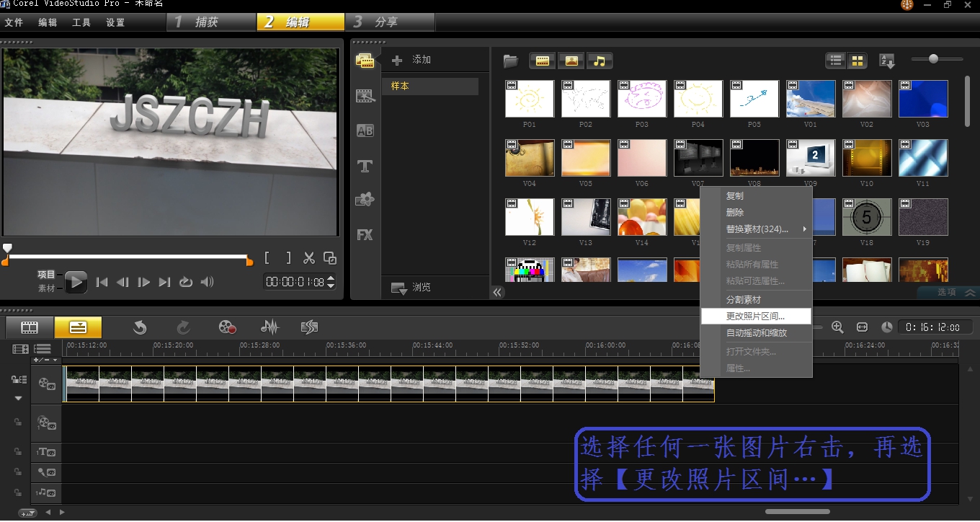Open the Graphic library icon
The width and height of the screenshot is (980, 522).
click(x=365, y=200)
